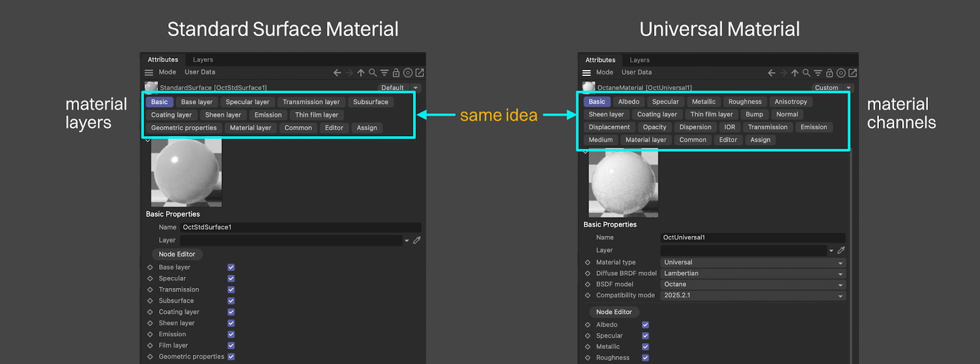Open the Diffuse BRDF model Lambertian dropdown
The image size is (980, 364).
click(753, 273)
